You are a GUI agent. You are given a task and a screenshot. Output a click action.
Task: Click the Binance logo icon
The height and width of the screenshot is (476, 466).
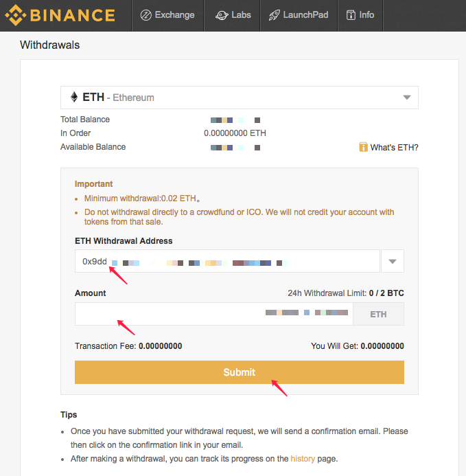click(x=16, y=15)
